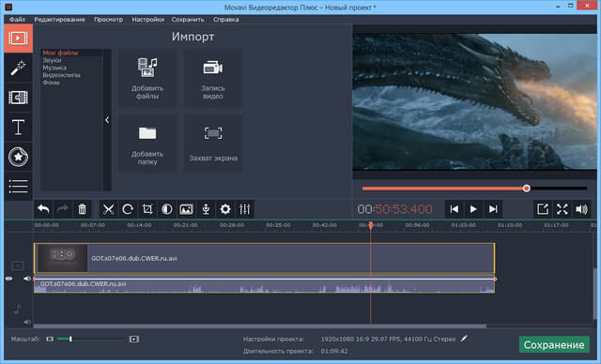
Task: Click Запись видео camera tile
Action: pyautogui.click(x=213, y=78)
